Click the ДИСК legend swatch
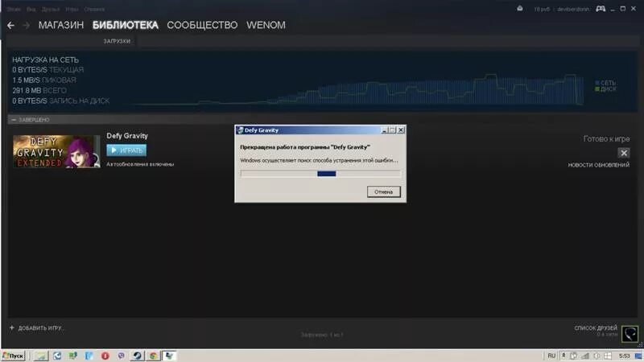This screenshot has height=362, width=644. click(597, 89)
